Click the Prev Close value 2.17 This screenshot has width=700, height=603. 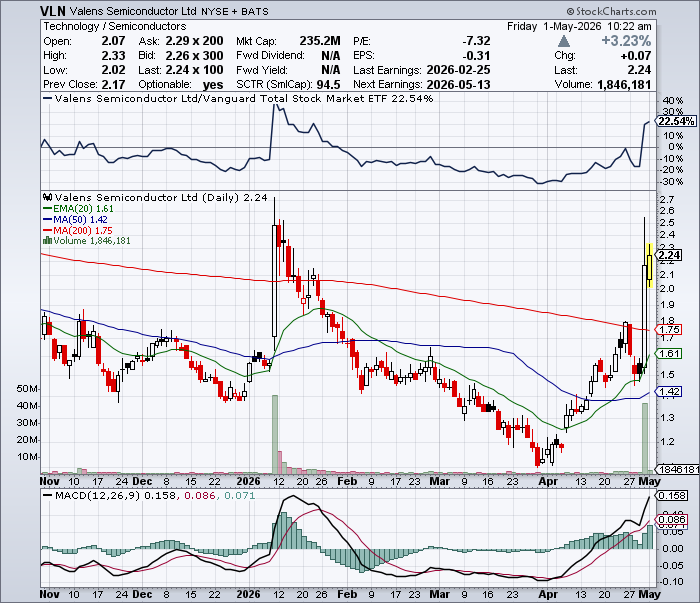click(113, 84)
